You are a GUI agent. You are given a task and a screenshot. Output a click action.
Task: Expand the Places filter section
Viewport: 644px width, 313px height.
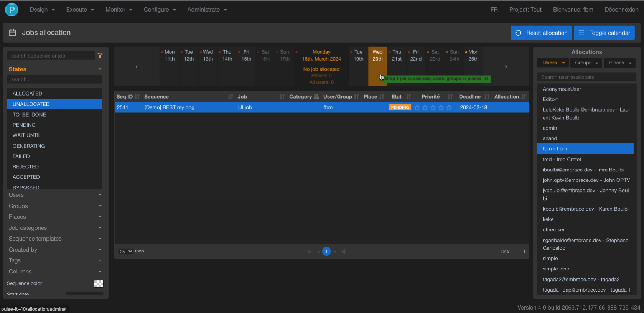[55, 217]
